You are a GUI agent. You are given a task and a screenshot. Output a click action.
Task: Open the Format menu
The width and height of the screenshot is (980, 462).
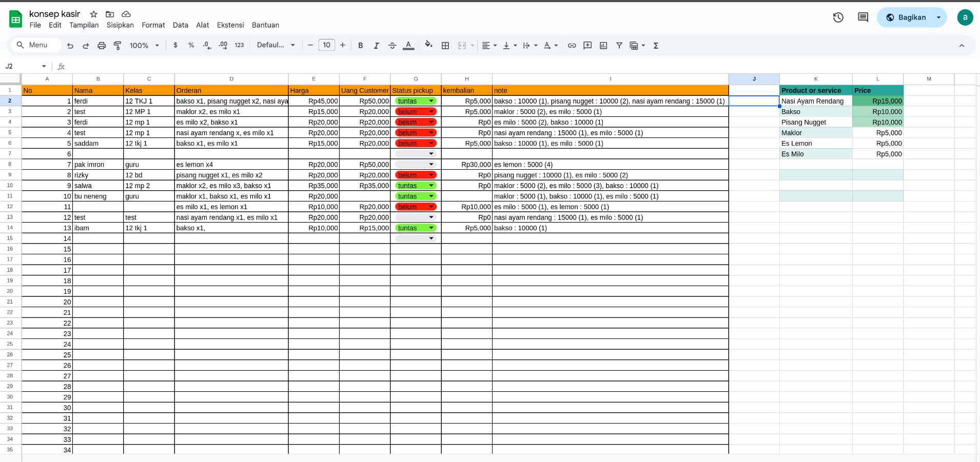[x=153, y=25]
